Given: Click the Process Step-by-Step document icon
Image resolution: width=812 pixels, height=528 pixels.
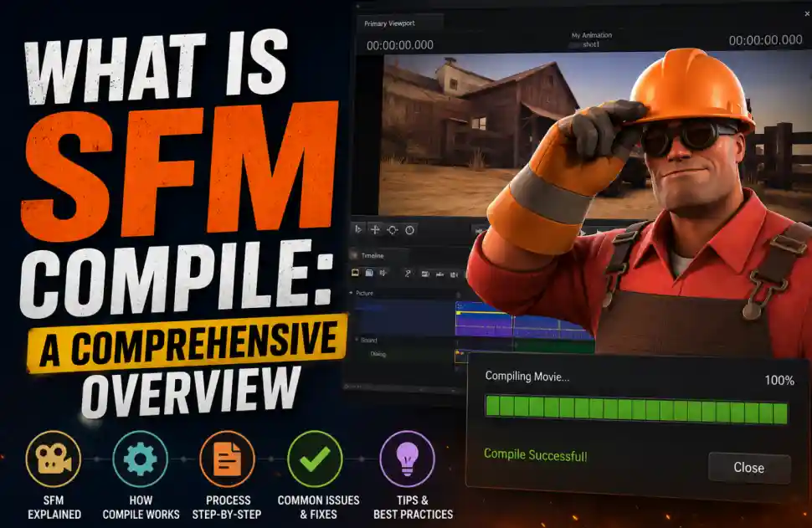Looking at the screenshot, I should click(228, 459).
